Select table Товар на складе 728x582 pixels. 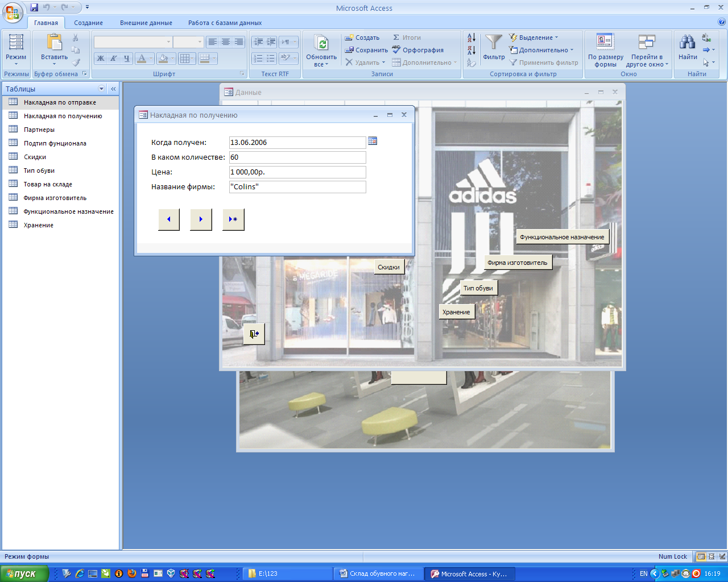(x=60, y=184)
